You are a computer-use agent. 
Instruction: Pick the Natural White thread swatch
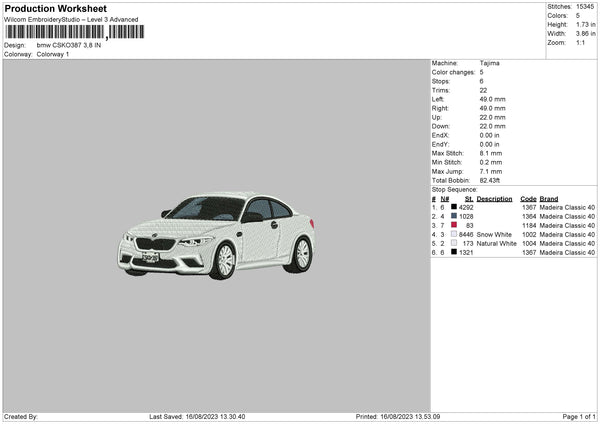454,243
